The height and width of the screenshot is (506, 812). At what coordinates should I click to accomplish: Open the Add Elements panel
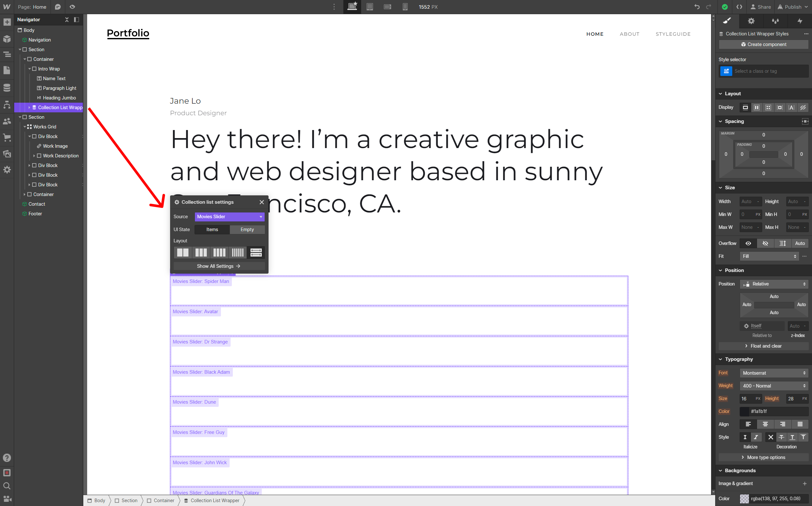[7, 22]
